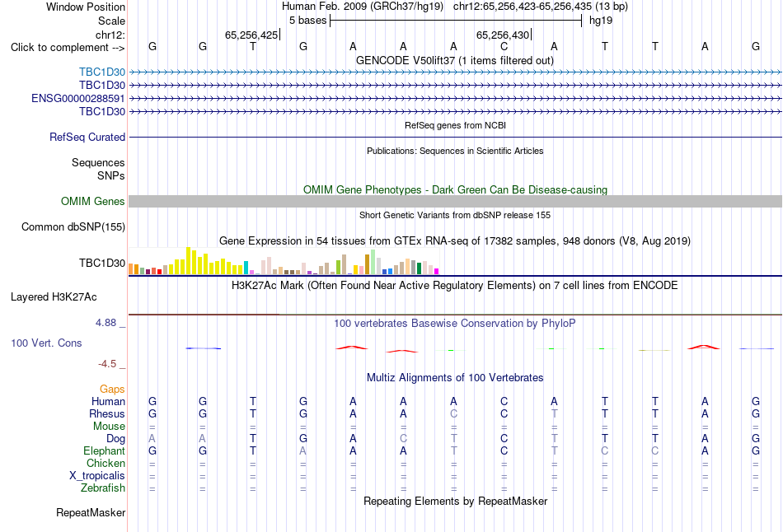
Task: Click 'Publications: Sequences in Scientific Articles' title
Action: pos(455,151)
